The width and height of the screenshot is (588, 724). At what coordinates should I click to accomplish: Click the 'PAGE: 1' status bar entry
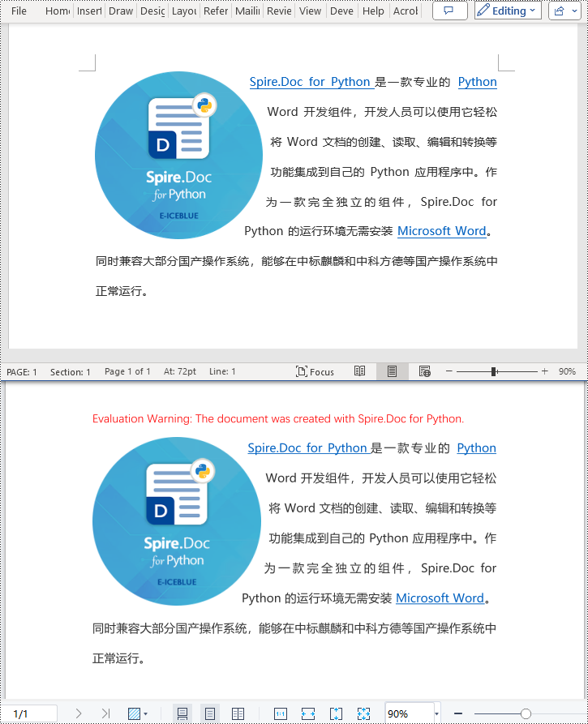(22, 371)
